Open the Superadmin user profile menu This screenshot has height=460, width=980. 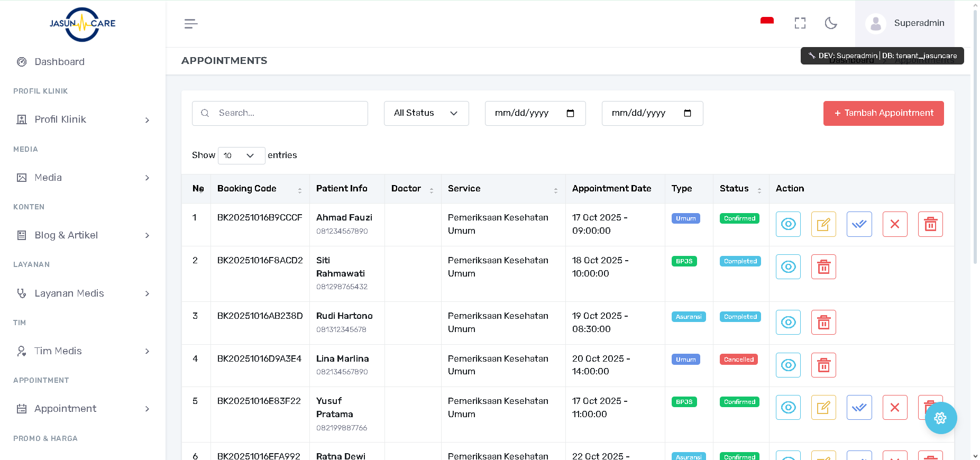coord(905,23)
